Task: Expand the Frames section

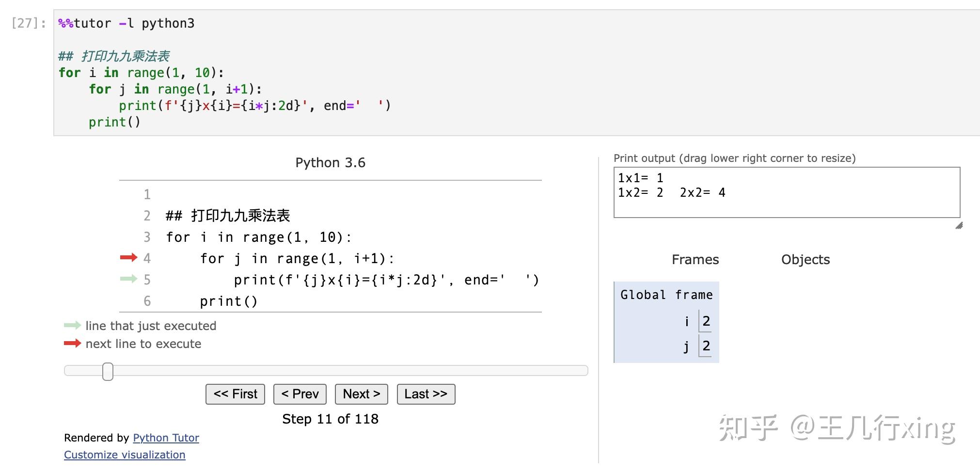Action: (695, 259)
